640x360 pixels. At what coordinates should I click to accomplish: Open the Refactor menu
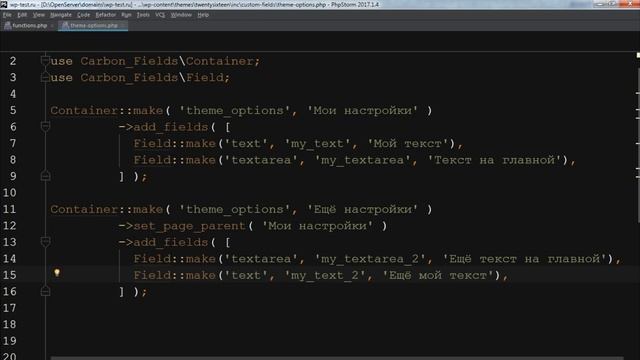tap(106, 15)
